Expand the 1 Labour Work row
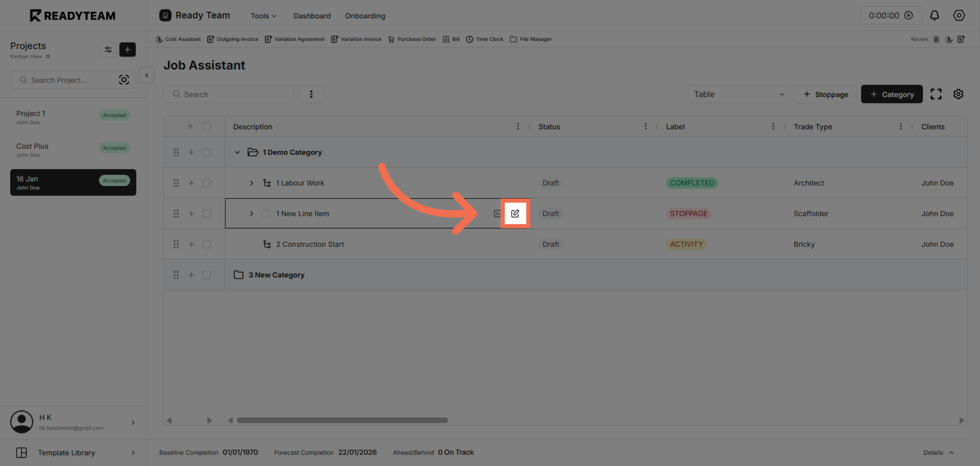The width and height of the screenshot is (980, 466). click(x=251, y=183)
